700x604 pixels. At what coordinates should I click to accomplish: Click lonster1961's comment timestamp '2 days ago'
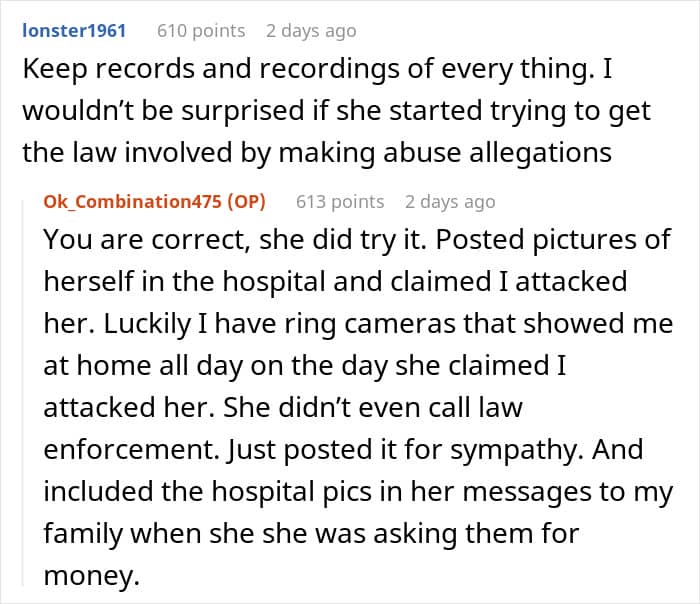coord(311,31)
